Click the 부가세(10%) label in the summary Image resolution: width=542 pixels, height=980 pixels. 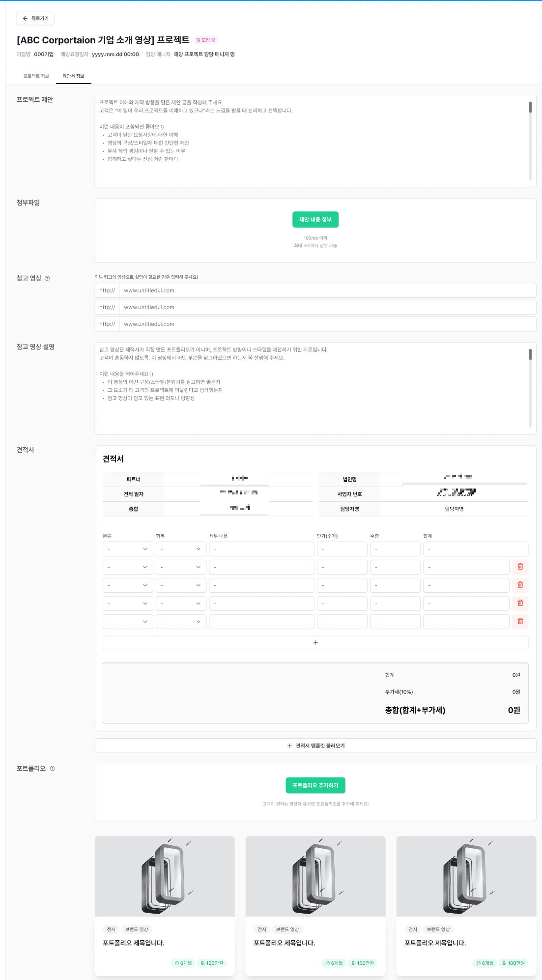coord(399,692)
